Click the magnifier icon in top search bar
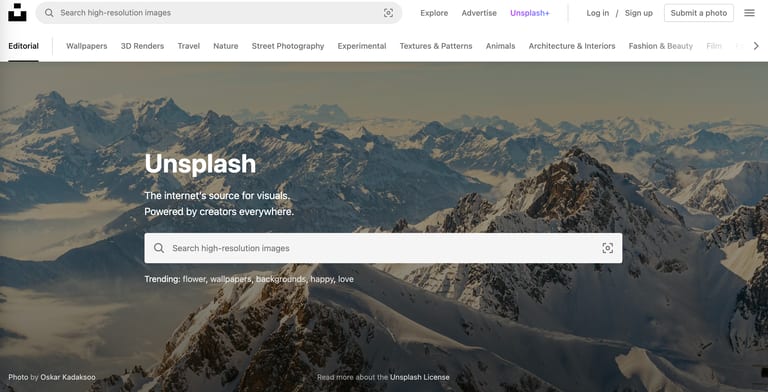The height and width of the screenshot is (392, 768). pyautogui.click(x=49, y=13)
